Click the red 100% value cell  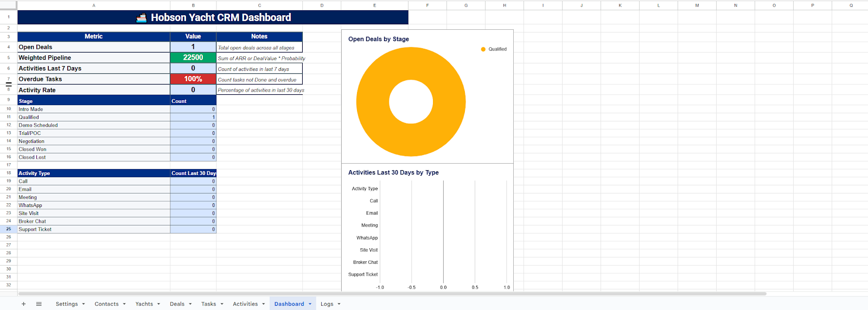[x=193, y=79]
